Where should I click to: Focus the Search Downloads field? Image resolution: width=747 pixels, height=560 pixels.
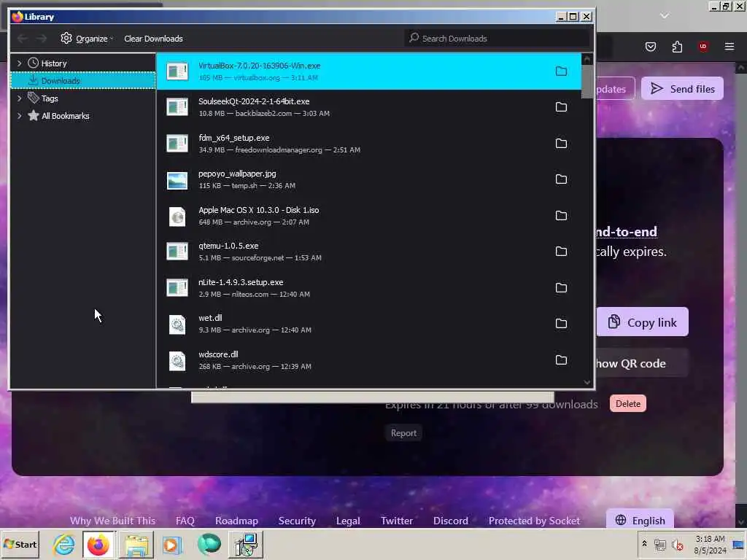(497, 38)
